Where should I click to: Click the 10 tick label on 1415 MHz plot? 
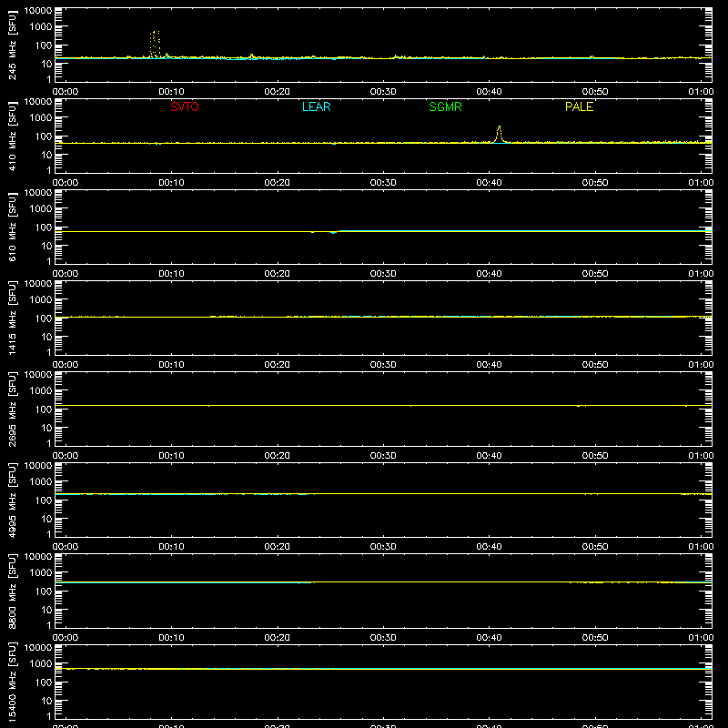[46, 337]
